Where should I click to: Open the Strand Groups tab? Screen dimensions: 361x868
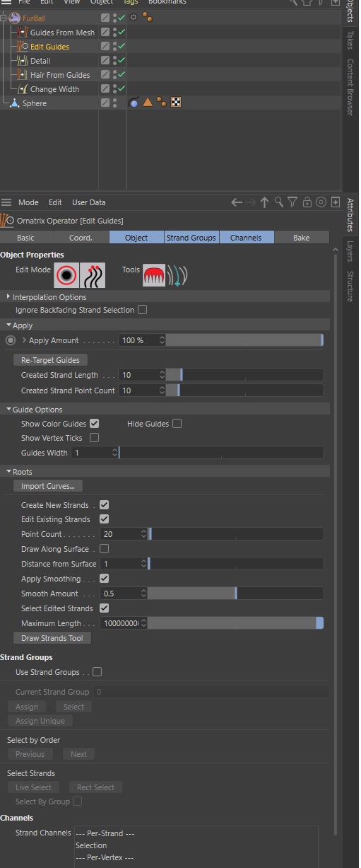(191, 238)
